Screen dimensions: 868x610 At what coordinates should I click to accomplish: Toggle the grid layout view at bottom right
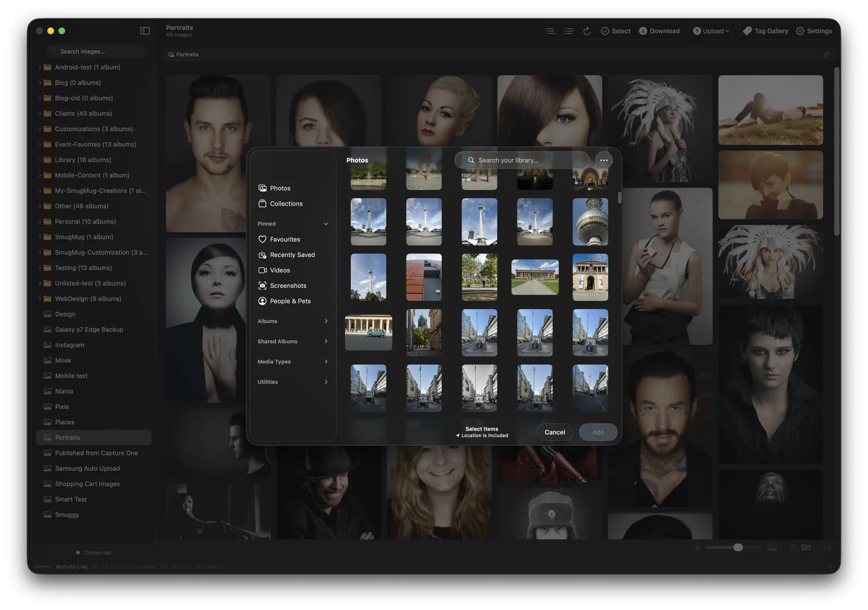[805, 547]
